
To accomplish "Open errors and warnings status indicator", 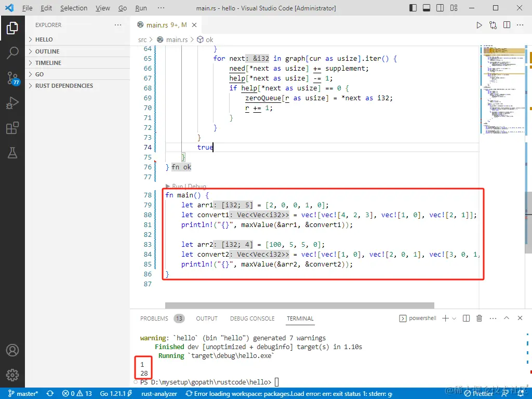I will [x=77, y=394].
